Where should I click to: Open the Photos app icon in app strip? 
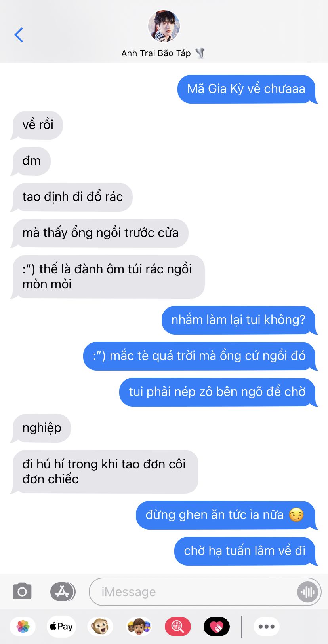point(23,627)
